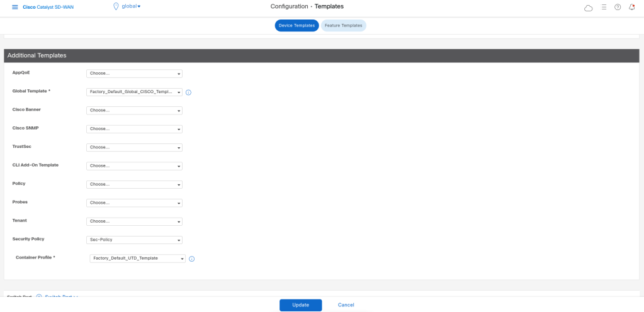The height and width of the screenshot is (312, 644).
Task: Expand the Cisco SNMP dropdown
Action: point(134,129)
